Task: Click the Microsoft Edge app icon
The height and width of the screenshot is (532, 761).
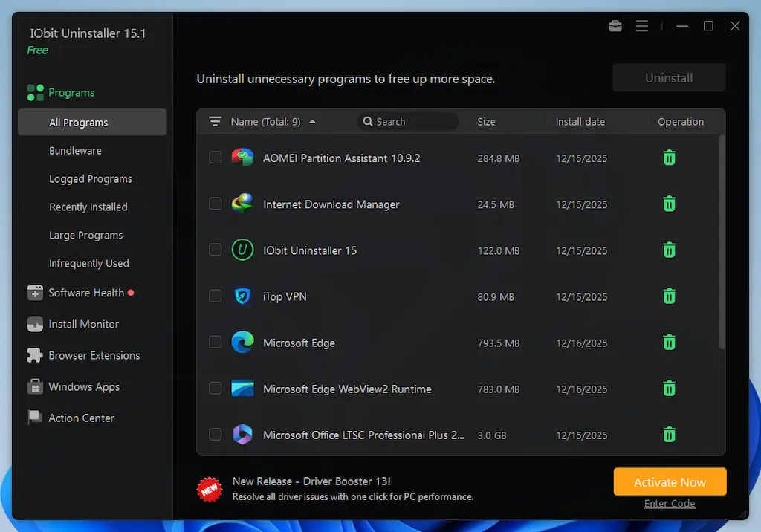Action: click(x=242, y=342)
